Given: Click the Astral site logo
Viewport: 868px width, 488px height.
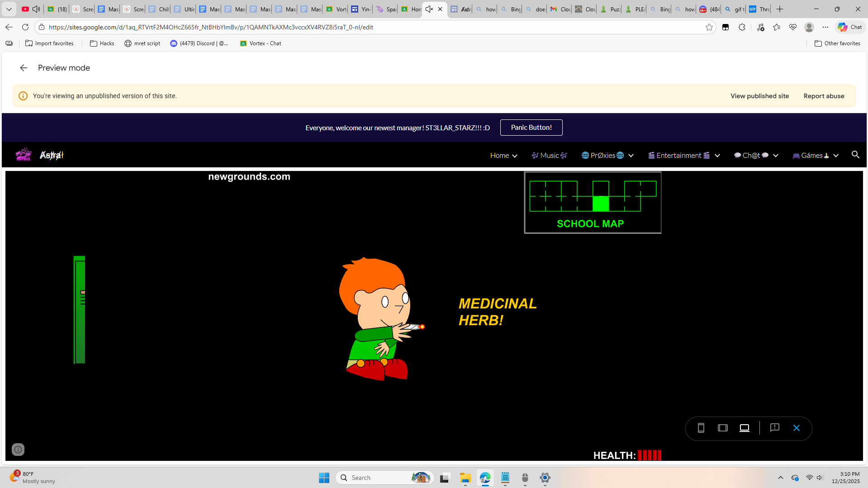Looking at the screenshot, I should (x=24, y=155).
